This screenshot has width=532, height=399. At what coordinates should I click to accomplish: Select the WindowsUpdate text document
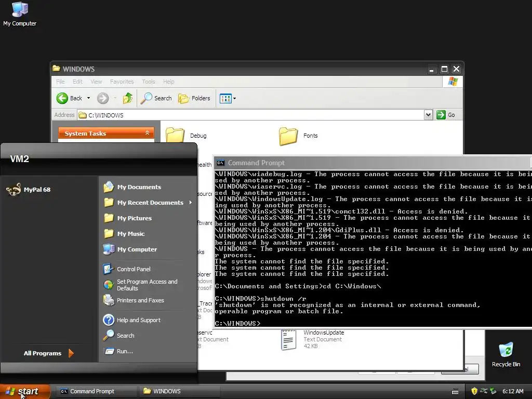click(312, 339)
